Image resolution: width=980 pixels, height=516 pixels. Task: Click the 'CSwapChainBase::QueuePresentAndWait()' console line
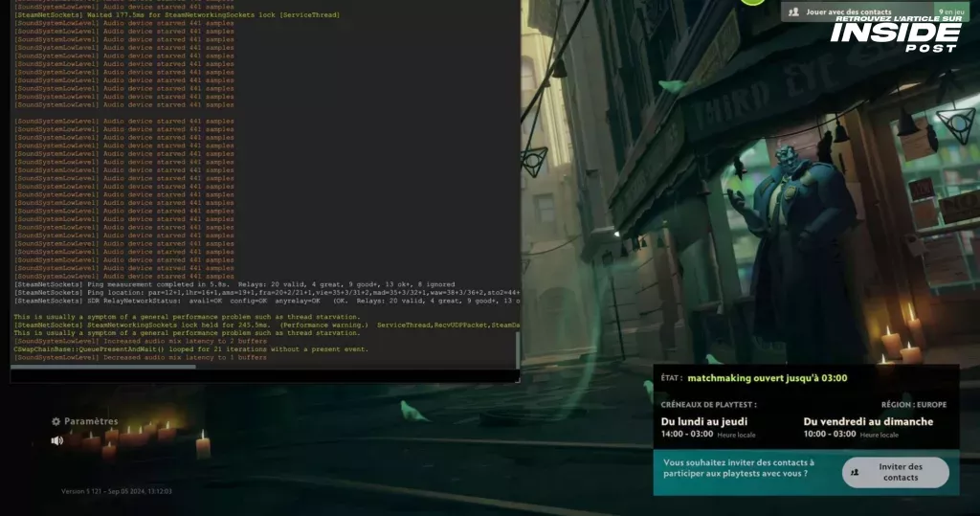click(190, 349)
